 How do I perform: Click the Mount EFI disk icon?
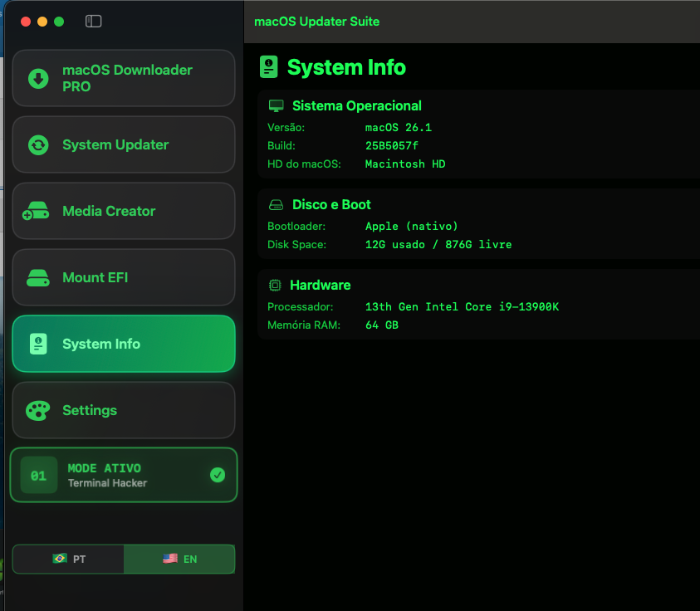(x=38, y=277)
